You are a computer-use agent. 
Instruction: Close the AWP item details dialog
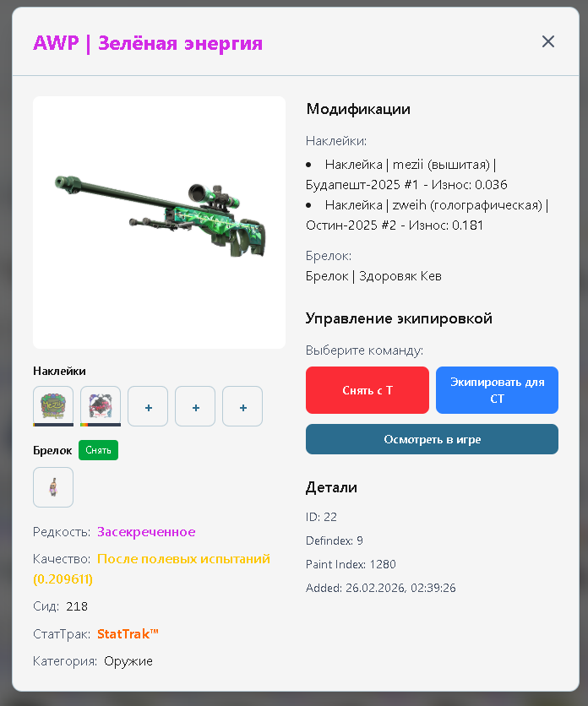[548, 41]
